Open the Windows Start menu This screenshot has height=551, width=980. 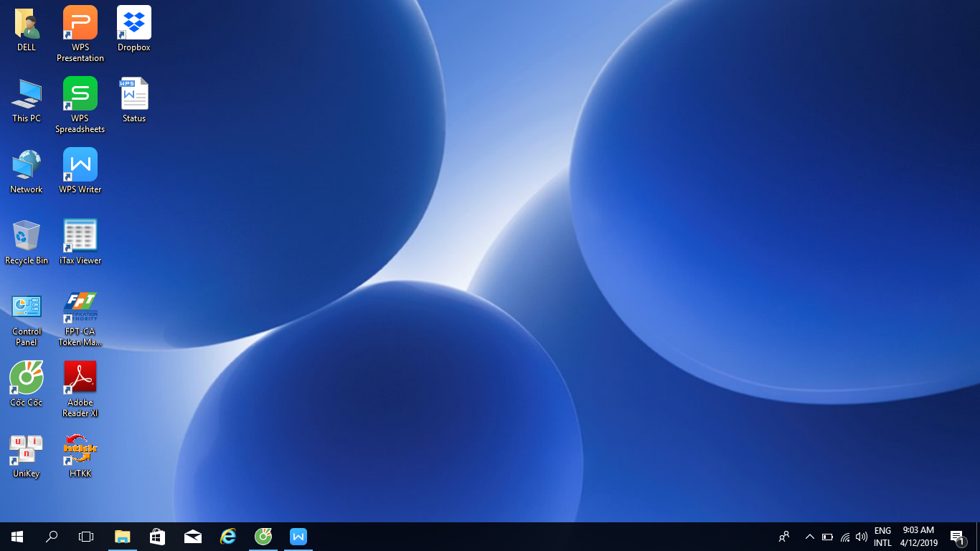[17, 537]
